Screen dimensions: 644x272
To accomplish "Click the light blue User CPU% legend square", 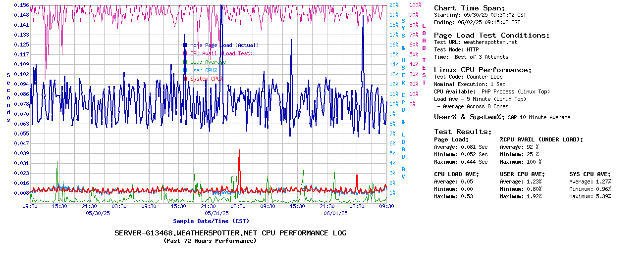I will (185, 70).
